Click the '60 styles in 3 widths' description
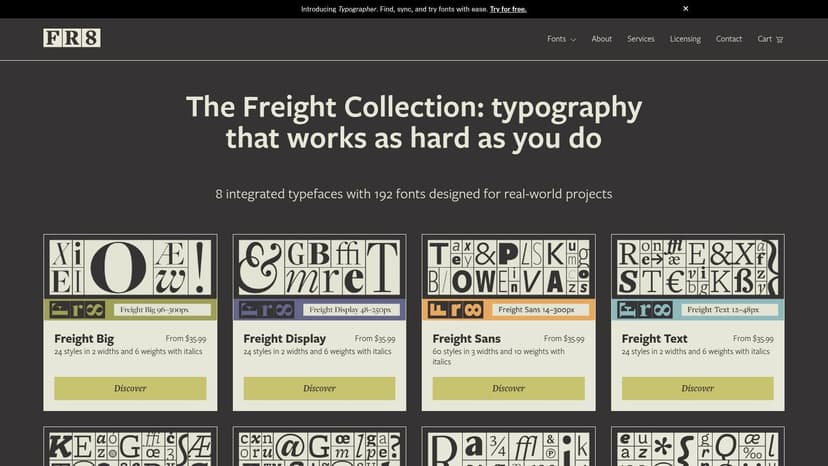 (498, 357)
